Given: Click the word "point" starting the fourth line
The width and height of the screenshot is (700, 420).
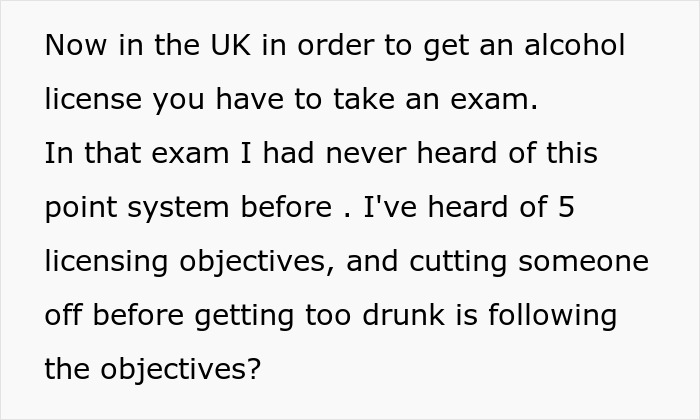Looking at the screenshot, I should coord(78,208).
